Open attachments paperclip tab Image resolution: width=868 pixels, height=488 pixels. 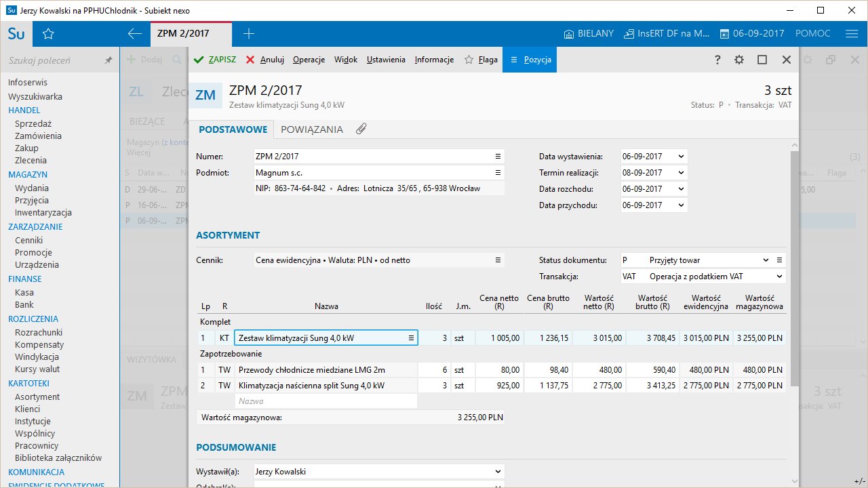tap(361, 129)
